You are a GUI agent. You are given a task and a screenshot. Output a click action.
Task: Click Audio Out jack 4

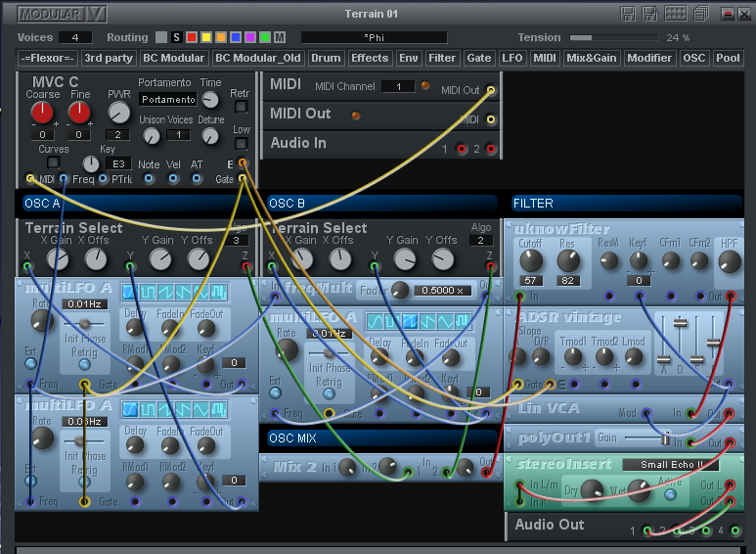(734, 531)
